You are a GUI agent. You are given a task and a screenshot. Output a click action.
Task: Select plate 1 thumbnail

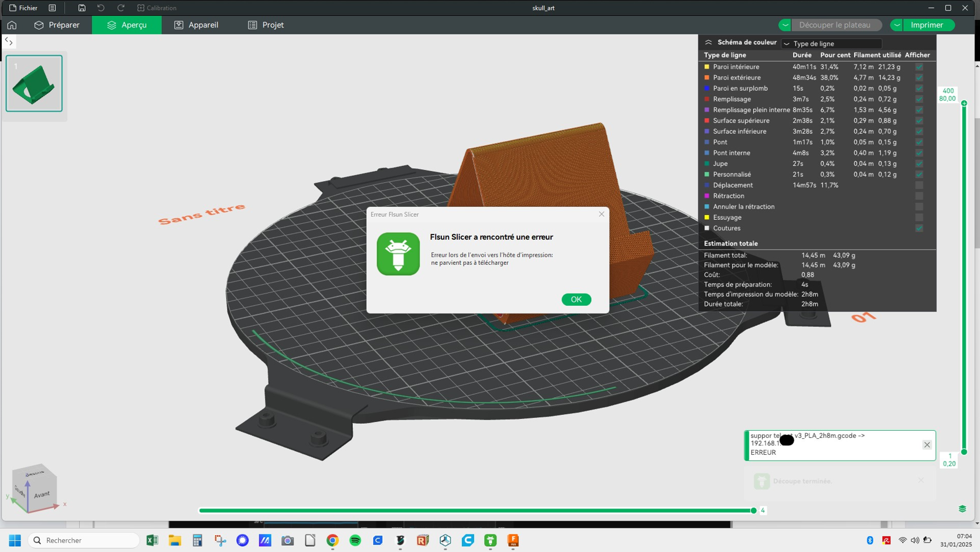(34, 83)
